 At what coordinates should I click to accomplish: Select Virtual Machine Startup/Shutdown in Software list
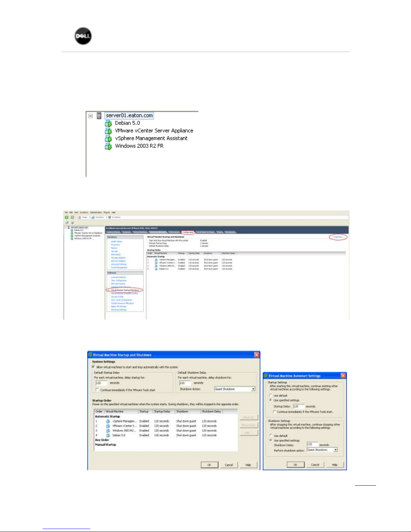(125, 290)
